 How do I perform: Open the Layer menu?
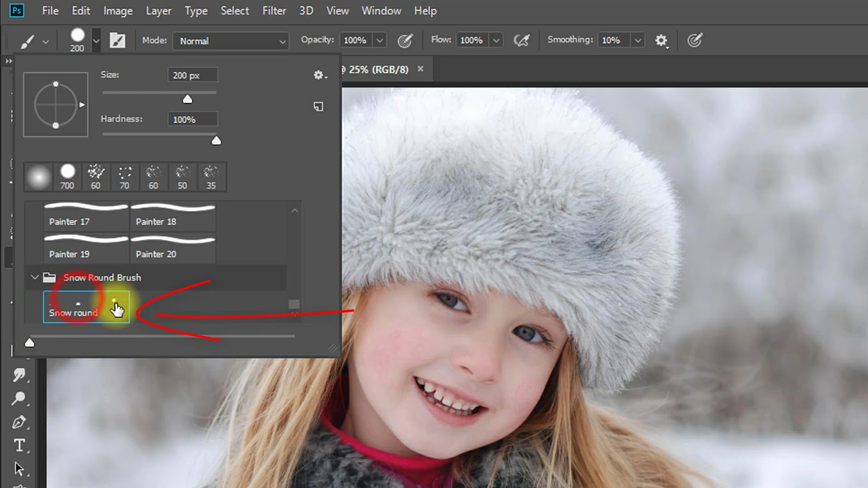point(158,10)
